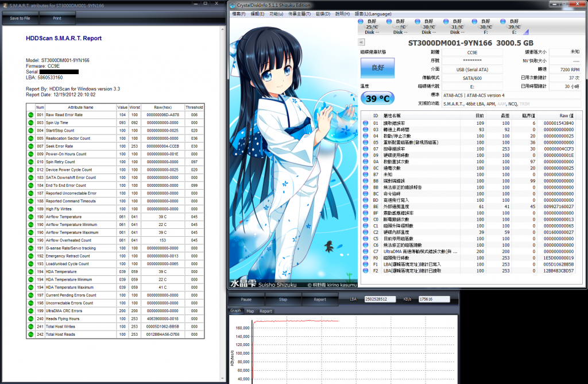Viewport: 588px width, 384px height.
Task: Click blue status orb for attribute ID 01
Action: point(366,123)
